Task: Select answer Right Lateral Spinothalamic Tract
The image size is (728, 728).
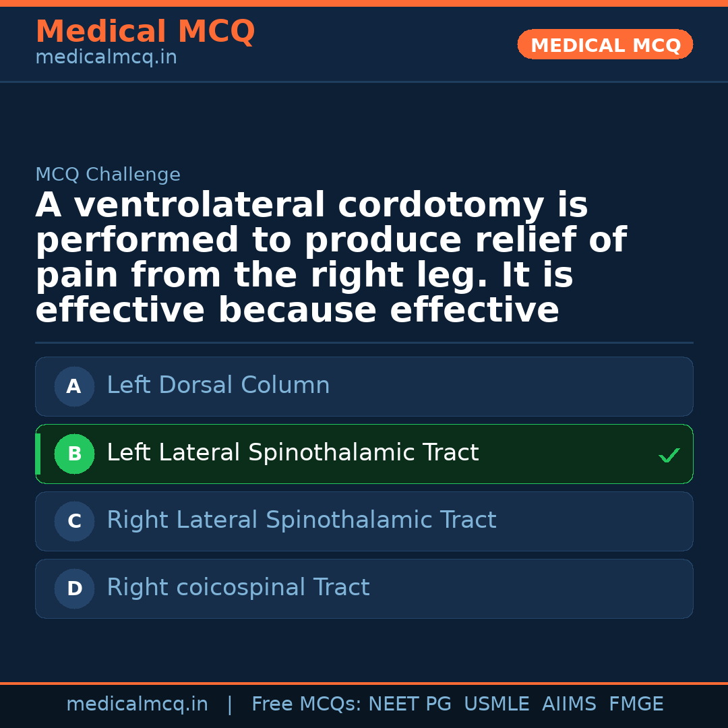Action: (x=301, y=520)
